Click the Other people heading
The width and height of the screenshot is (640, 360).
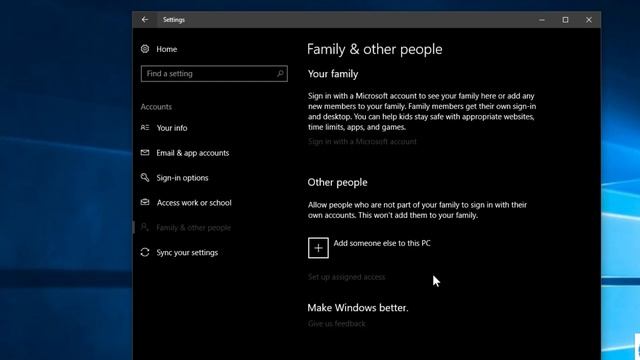(337, 182)
